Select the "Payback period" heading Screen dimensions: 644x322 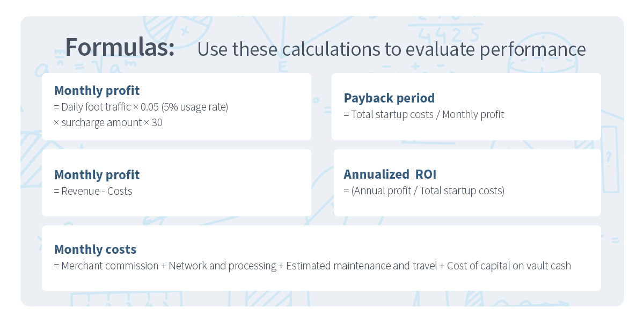(389, 98)
